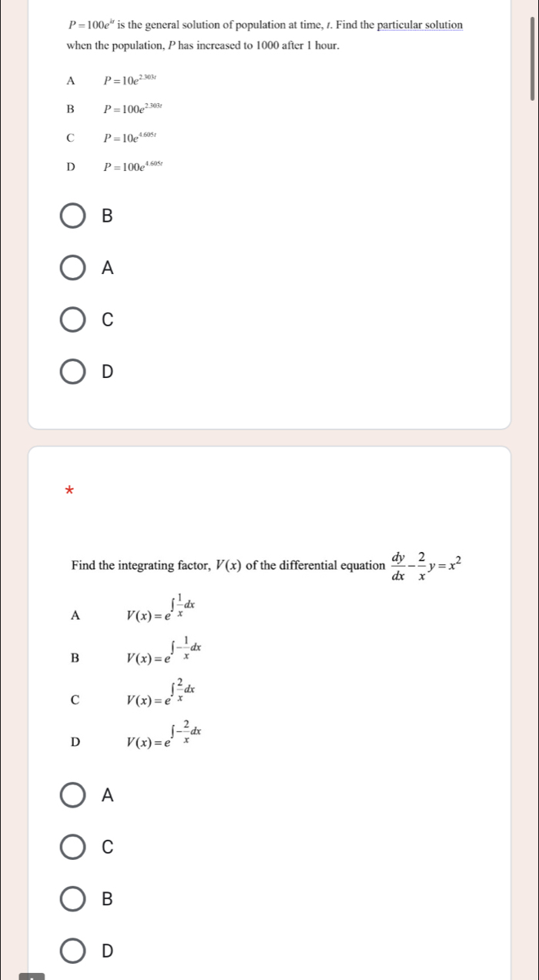Select radio option B for the population question
The width and height of the screenshot is (539, 980).
click(74, 217)
